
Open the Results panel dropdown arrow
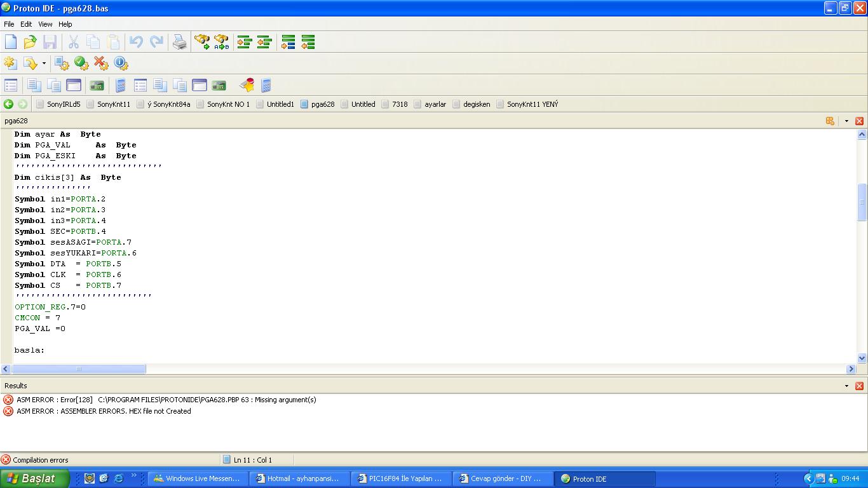coord(846,386)
